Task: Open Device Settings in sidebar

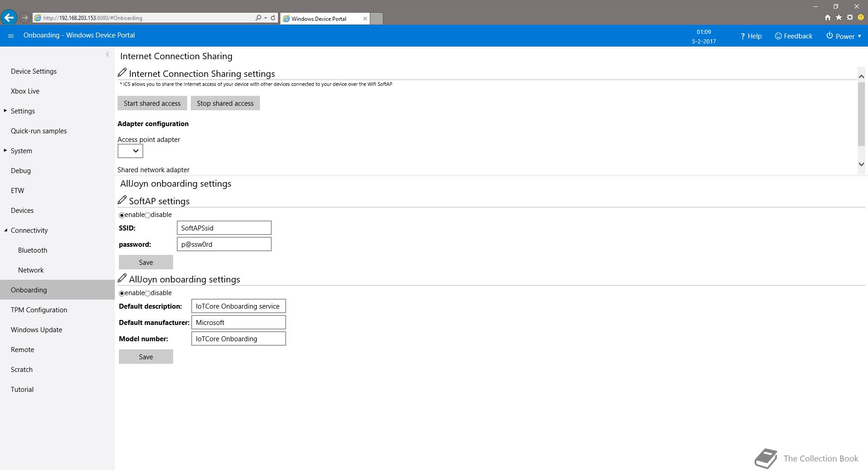Action: 34,71
